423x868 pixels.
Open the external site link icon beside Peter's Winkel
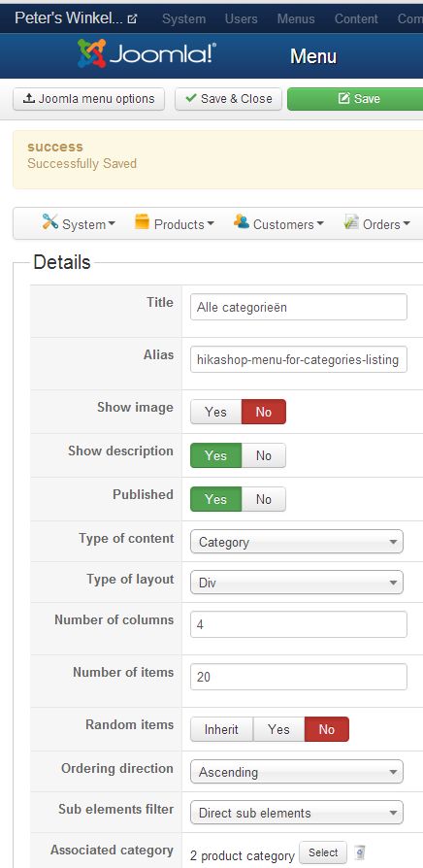click(132, 18)
